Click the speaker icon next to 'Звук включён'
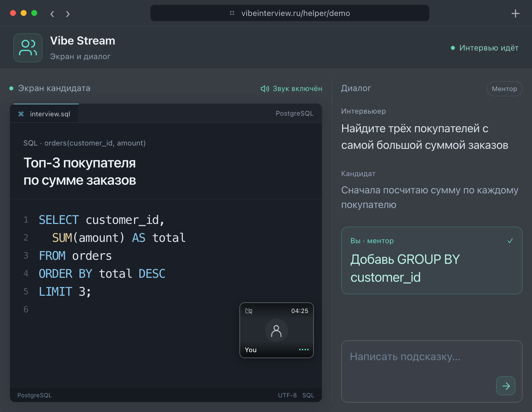This screenshot has height=412, width=532. [x=265, y=88]
